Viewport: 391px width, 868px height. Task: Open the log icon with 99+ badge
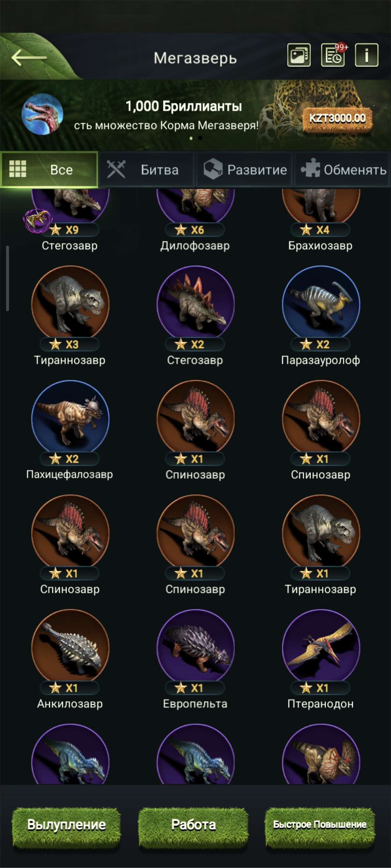[333, 55]
